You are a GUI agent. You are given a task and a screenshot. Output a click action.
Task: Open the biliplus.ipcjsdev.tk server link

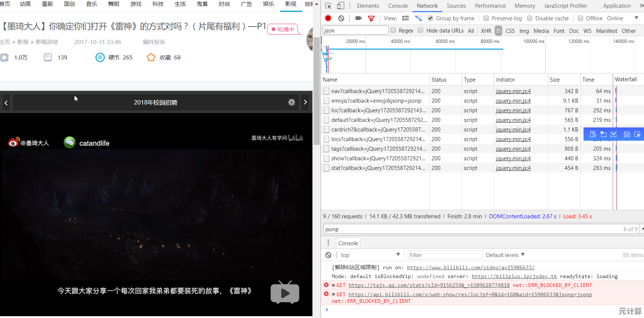(514, 276)
